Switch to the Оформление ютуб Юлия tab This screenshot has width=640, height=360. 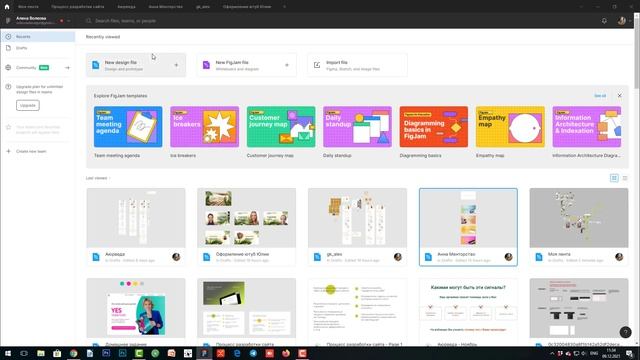[x=247, y=7]
